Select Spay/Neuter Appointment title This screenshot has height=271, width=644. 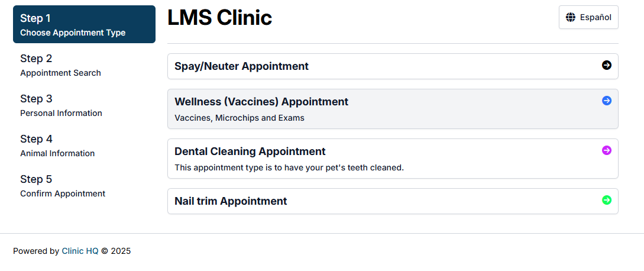tap(241, 66)
